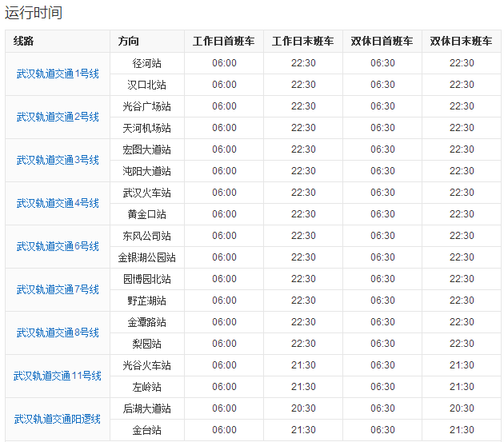Click 光谷火车站 weekday last train 21:30

(303, 365)
